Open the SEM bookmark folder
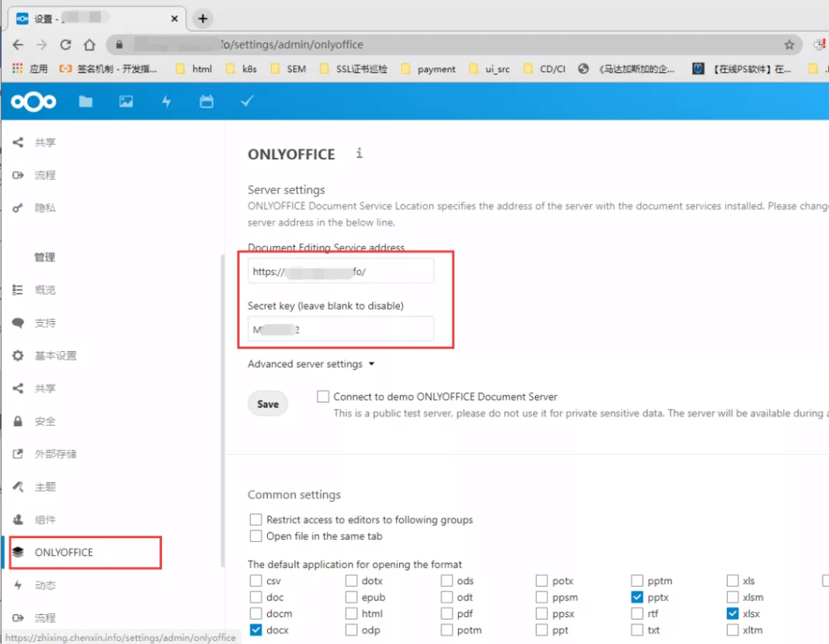This screenshot has height=644, width=829. pos(288,69)
